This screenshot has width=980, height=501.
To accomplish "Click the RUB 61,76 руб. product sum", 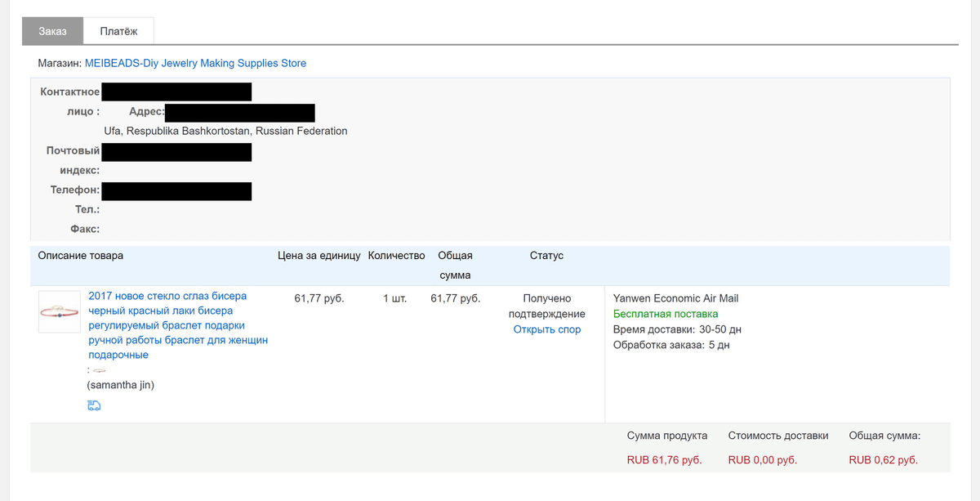I will pyautogui.click(x=665, y=460).
